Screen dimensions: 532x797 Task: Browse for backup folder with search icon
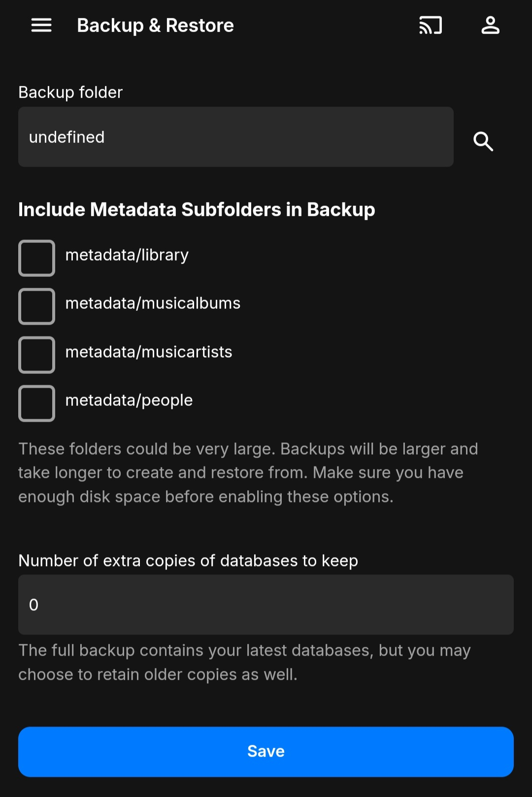pos(483,141)
